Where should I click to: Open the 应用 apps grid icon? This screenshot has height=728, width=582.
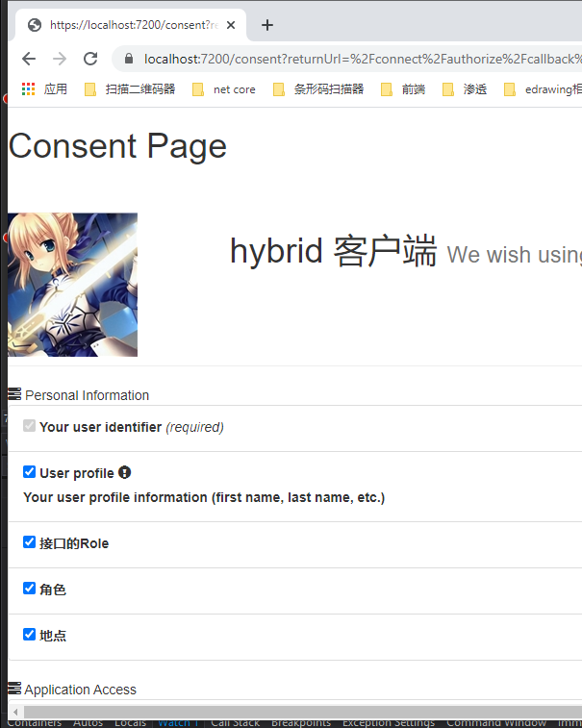[28, 89]
